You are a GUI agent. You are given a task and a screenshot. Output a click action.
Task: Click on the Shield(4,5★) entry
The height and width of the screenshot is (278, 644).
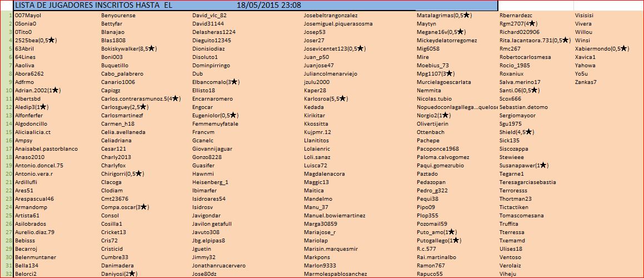516,132
